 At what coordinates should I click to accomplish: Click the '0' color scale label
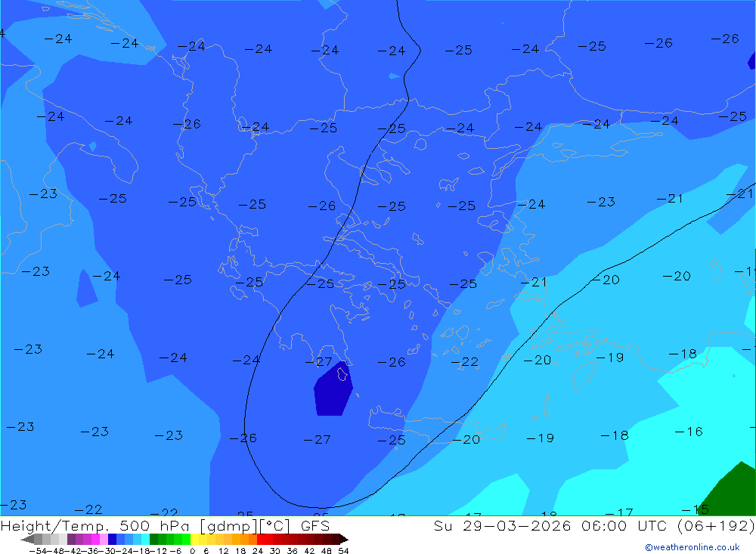coord(192,551)
